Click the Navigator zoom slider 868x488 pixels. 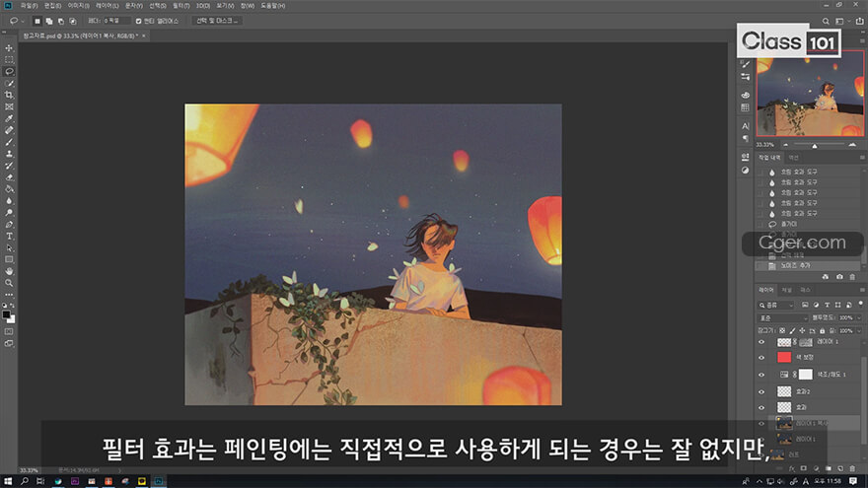point(818,145)
